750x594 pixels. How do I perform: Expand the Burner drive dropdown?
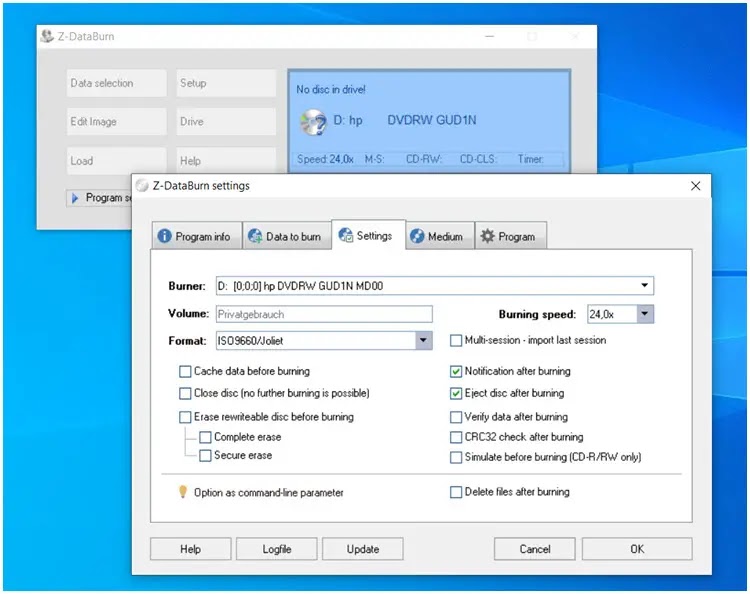pos(644,286)
